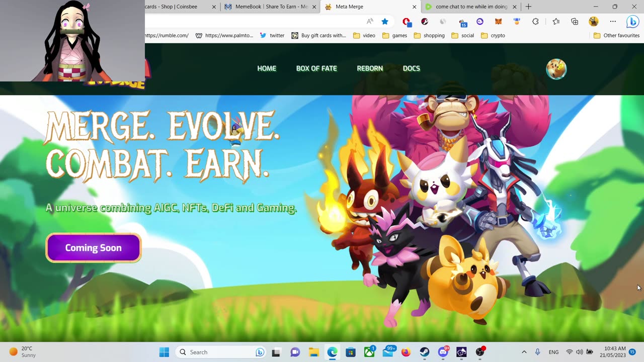The width and height of the screenshot is (644, 362).
Task: Open the DOCS link
Action: (x=411, y=68)
